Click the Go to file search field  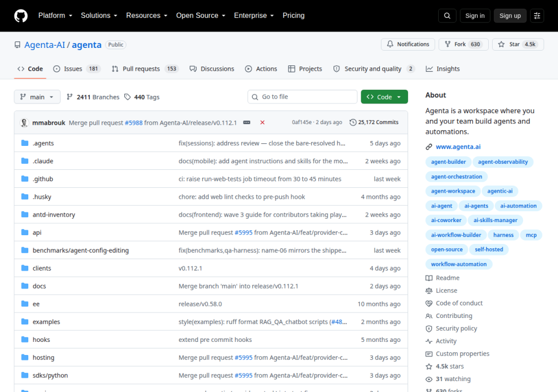click(302, 97)
